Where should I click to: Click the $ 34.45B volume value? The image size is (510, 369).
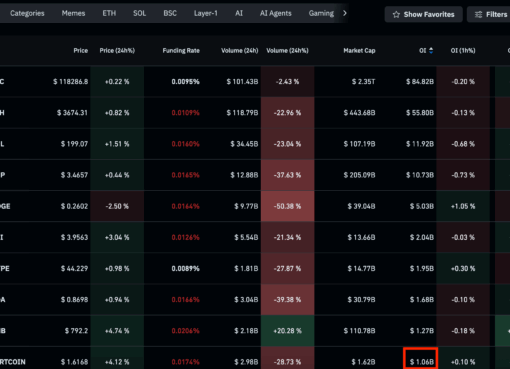(x=244, y=144)
